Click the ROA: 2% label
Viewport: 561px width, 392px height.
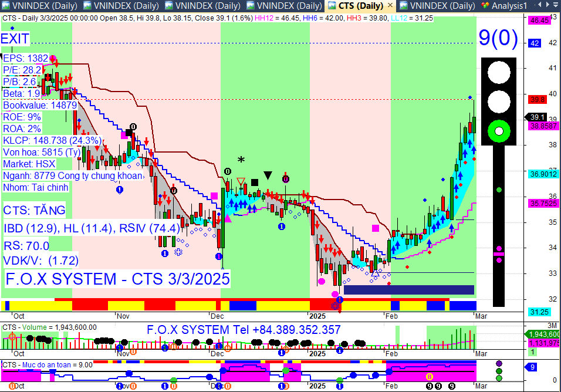click(x=22, y=129)
